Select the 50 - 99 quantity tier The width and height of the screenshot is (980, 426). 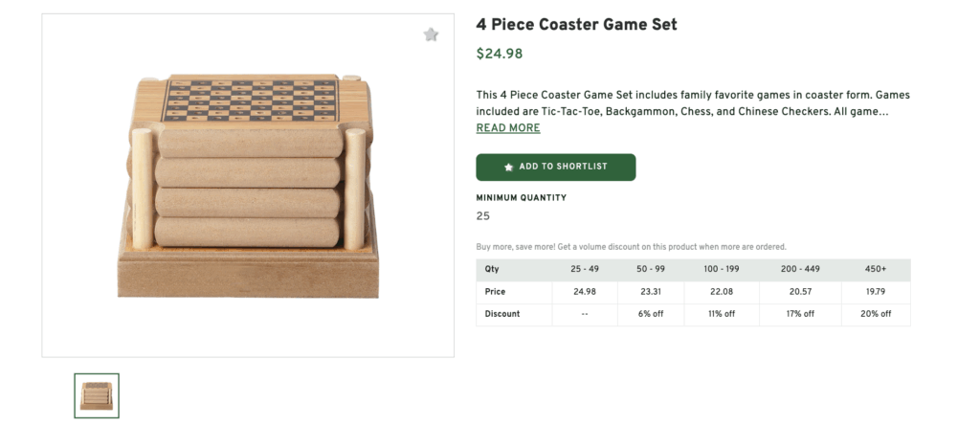(x=651, y=269)
